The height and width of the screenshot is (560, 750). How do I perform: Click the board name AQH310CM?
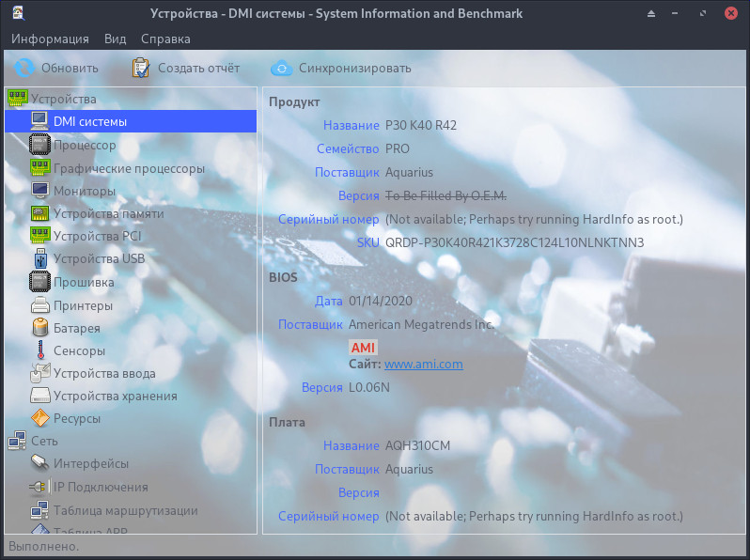pyautogui.click(x=417, y=445)
